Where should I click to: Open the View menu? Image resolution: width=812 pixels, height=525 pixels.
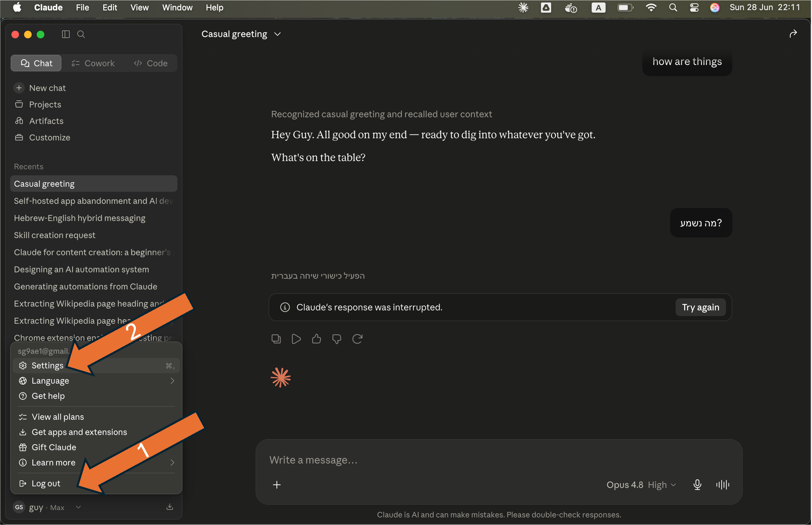tap(140, 8)
